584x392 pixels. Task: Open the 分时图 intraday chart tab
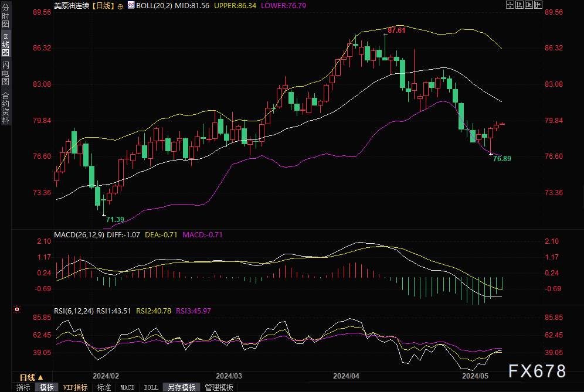pos(5,16)
